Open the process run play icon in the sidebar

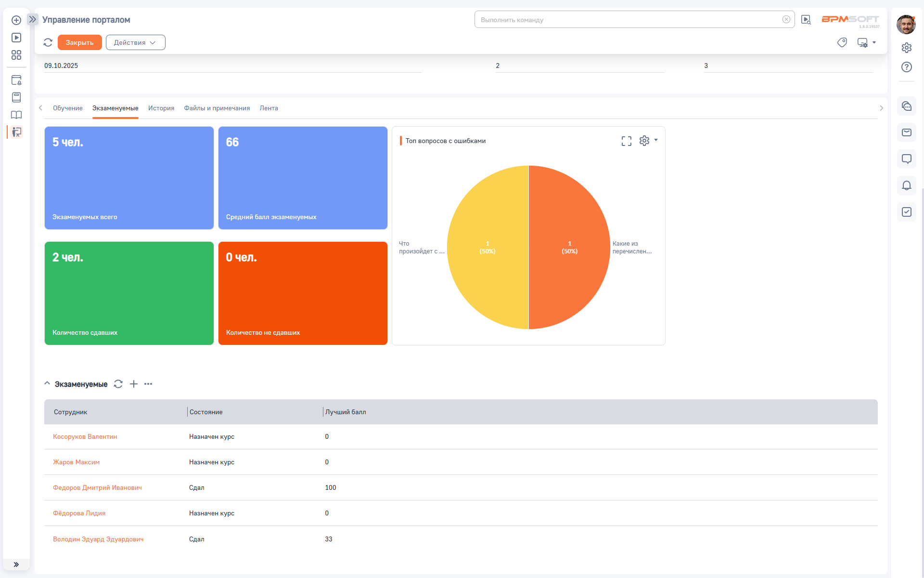pos(16,38)
